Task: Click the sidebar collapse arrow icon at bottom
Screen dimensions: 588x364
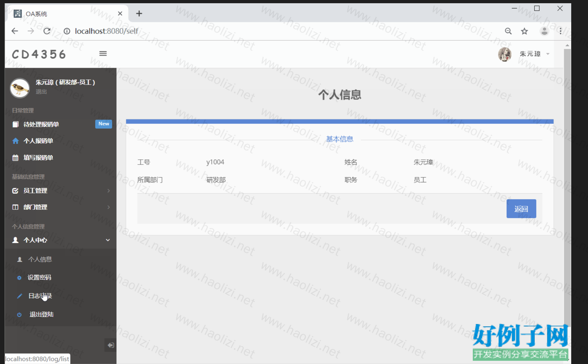Action: (110, 345)
